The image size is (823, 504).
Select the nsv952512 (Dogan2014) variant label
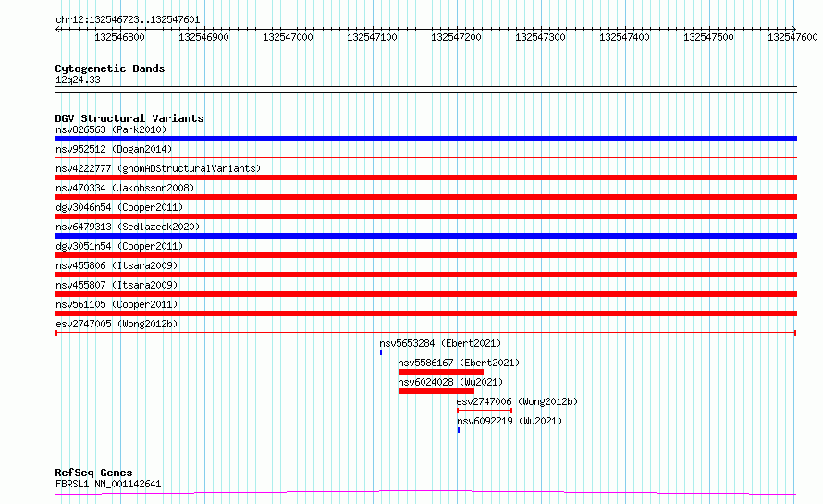[x=113, y=149]
